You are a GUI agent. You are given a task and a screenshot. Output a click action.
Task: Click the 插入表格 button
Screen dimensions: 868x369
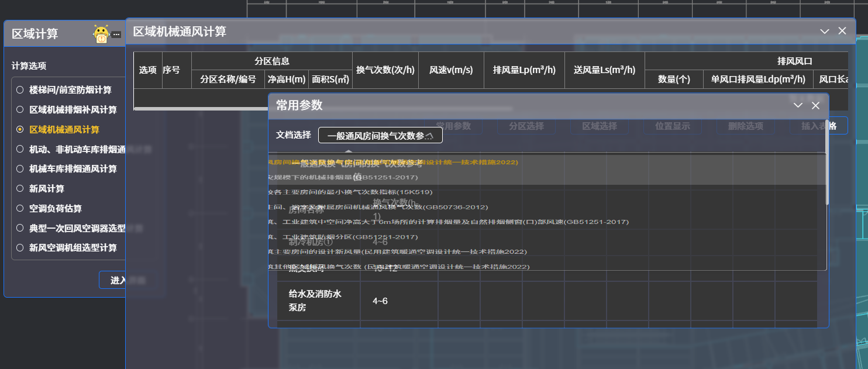[x=818, y=126]
